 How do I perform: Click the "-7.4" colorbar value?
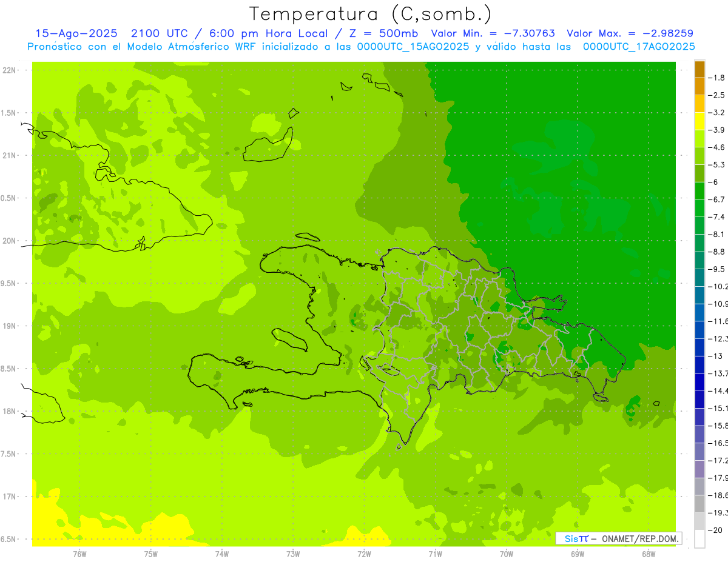tap(716, 216)
